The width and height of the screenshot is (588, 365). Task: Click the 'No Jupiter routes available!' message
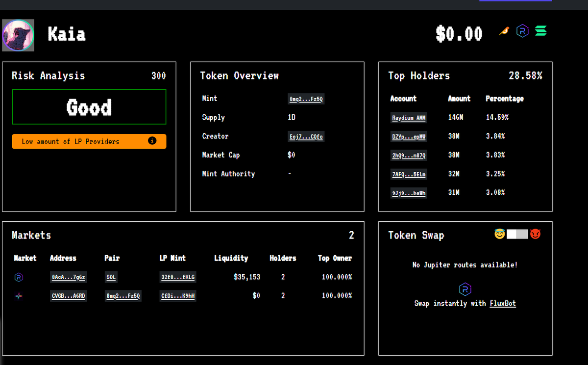[x=465, y=265]
